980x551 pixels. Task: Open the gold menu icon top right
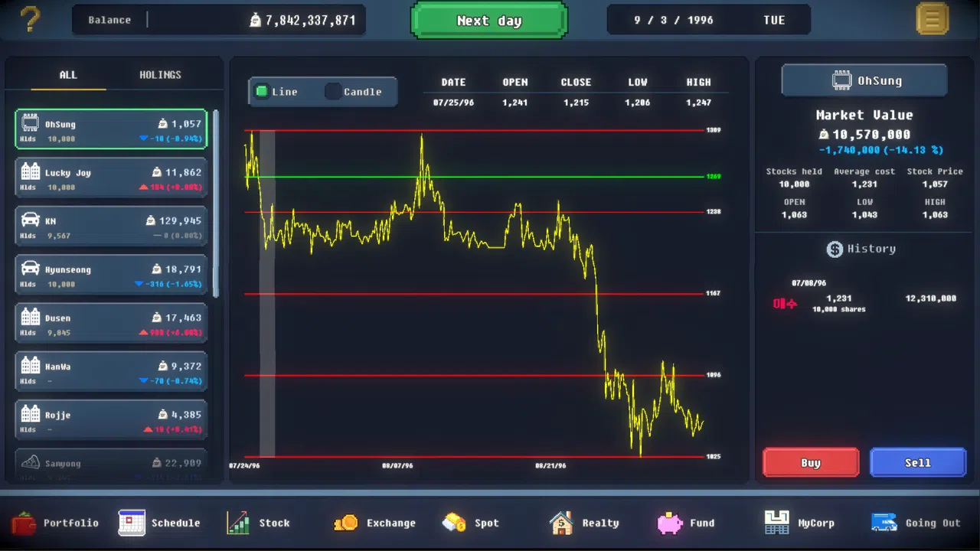click(932, 19)
